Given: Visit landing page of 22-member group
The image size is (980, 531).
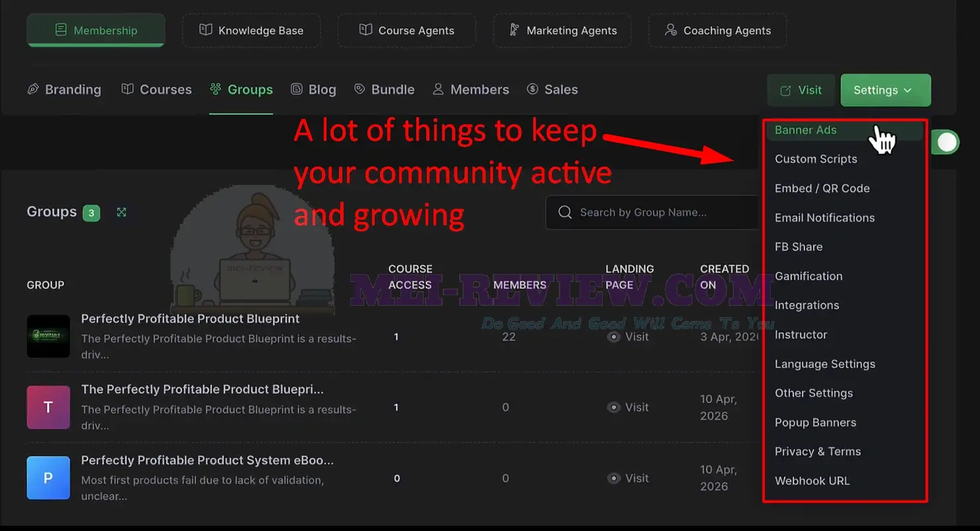Looking at the screenshot, I should [x=628, y=337].
